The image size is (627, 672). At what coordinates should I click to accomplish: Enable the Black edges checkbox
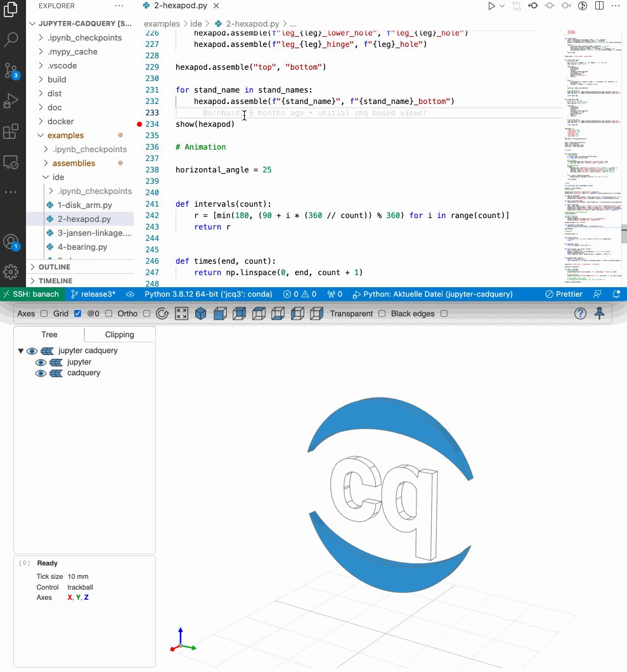click(x=444, y=314)
